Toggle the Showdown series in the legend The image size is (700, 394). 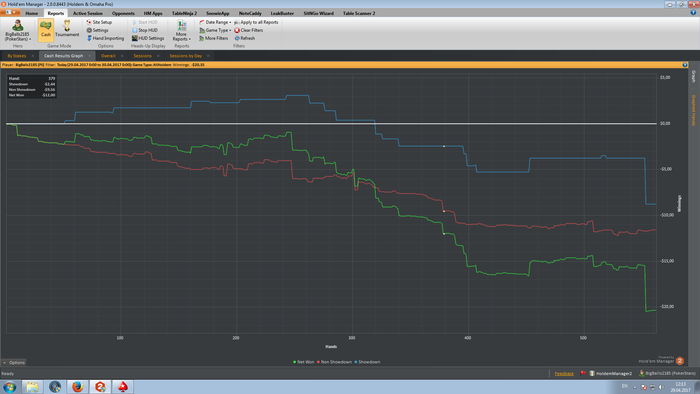(367, 362)
